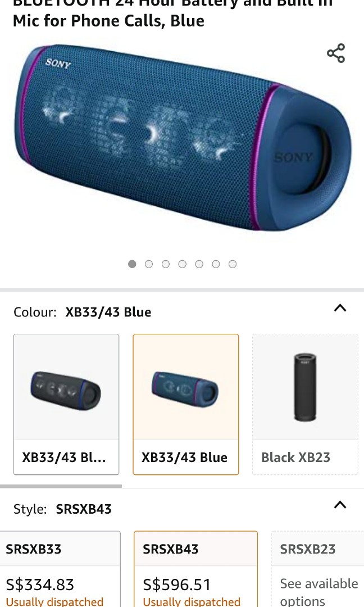Select SRSXB43 style at S$596.51
The width and height of the screenshot is (364, 607).
click(195, 569)
